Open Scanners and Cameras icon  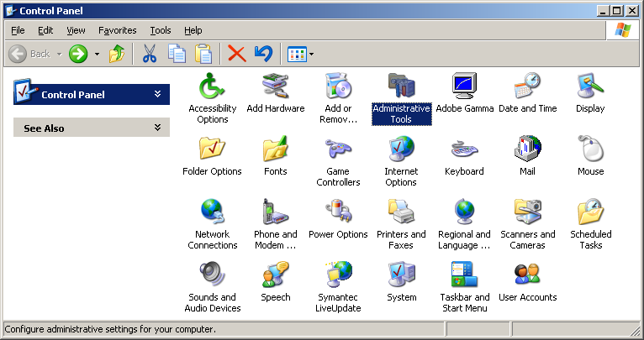click(527, 212)
